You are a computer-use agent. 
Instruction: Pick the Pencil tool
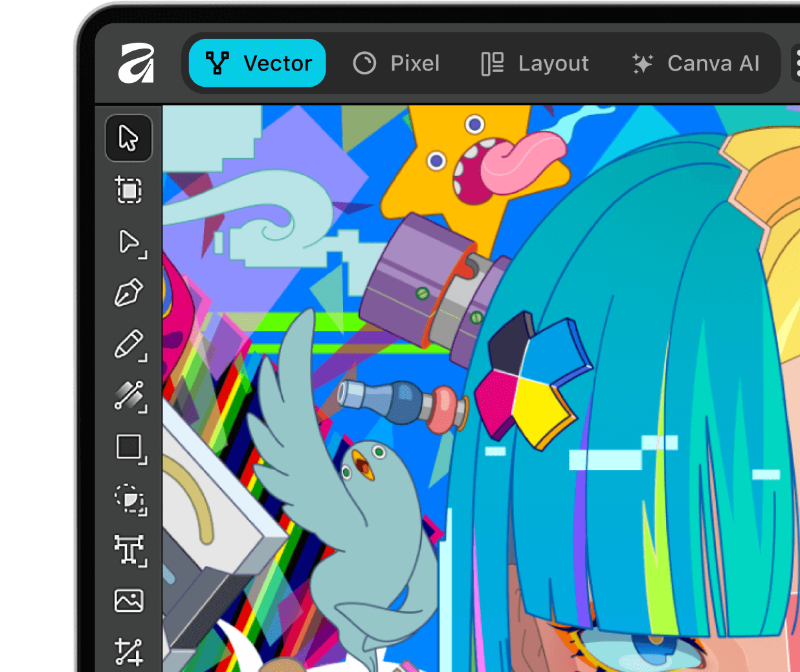point(129,344)
